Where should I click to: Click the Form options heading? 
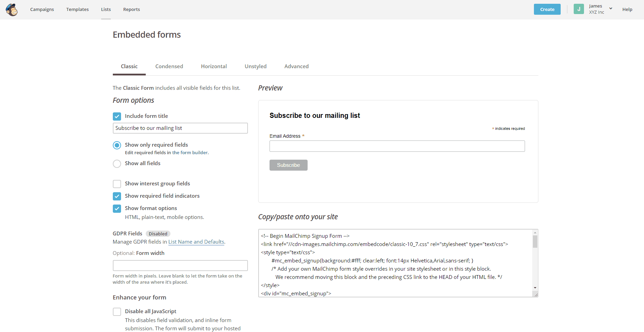click(133, 100)
